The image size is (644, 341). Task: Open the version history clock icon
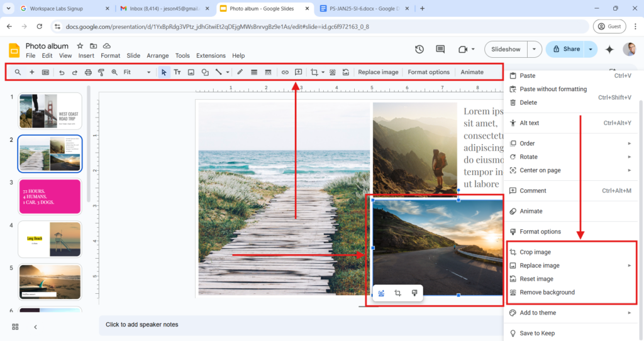(419, 49)
